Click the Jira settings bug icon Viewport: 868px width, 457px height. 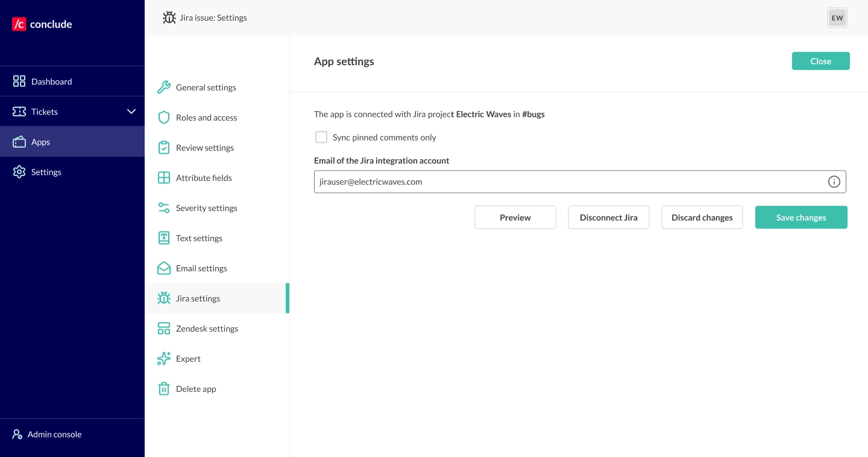point(164,298)
